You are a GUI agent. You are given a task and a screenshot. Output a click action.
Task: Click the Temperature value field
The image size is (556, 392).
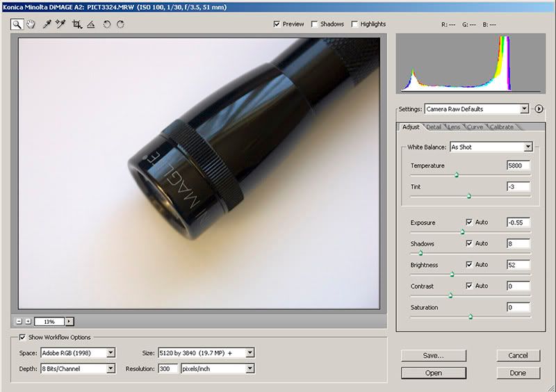(x=518, y=165)
